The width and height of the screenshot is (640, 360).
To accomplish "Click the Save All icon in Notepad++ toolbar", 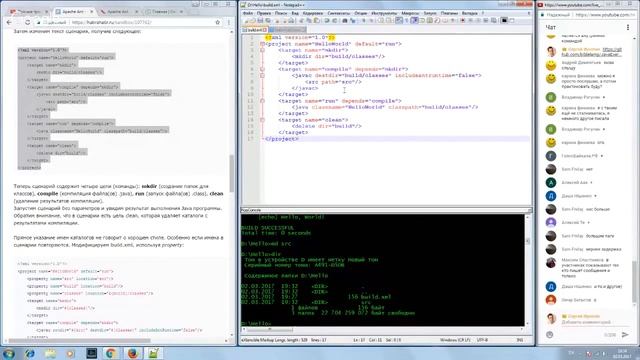I will (268, 20).
